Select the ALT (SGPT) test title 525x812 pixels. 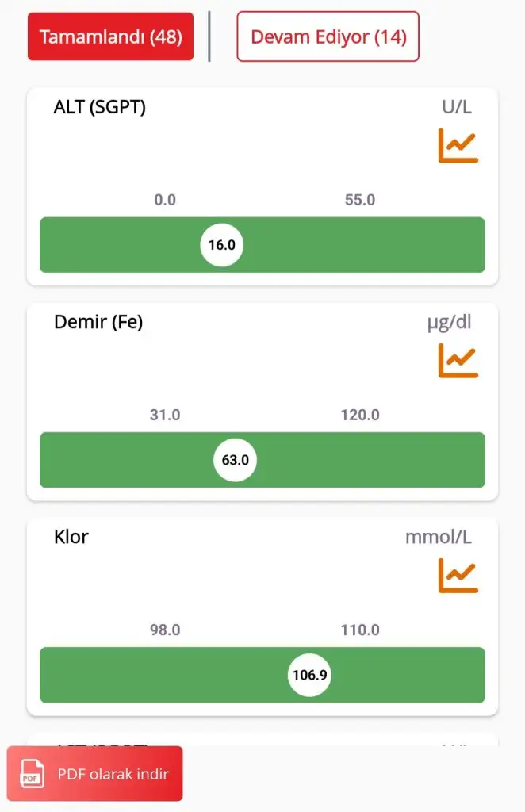tap(100, 107)
